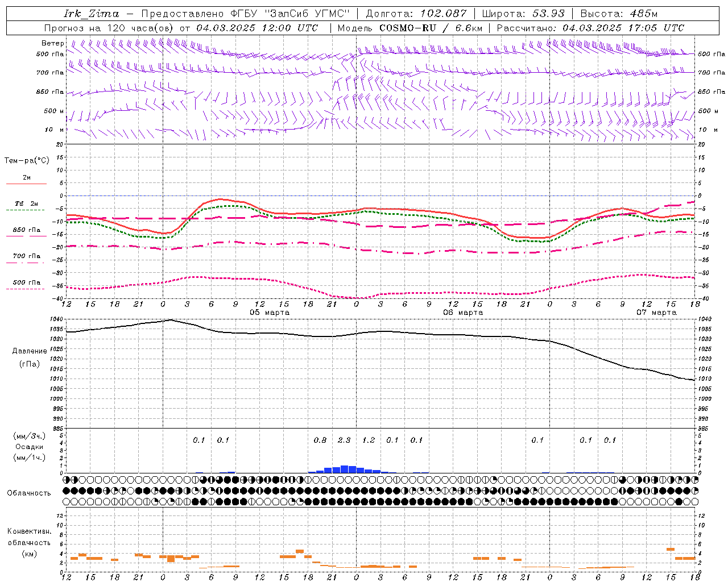Click the (мм/3ч.) precipitation unit label
The width and height of the screenshot is (728, 582).
click(x=30, y=436)
